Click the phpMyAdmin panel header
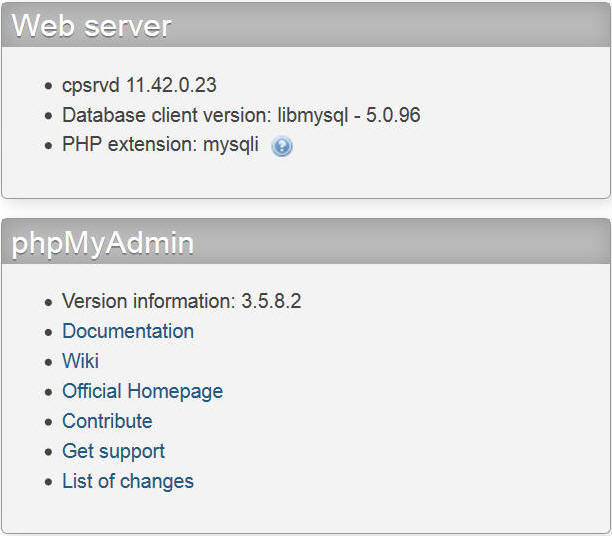 pyautogui.click(x=306, y=242)
